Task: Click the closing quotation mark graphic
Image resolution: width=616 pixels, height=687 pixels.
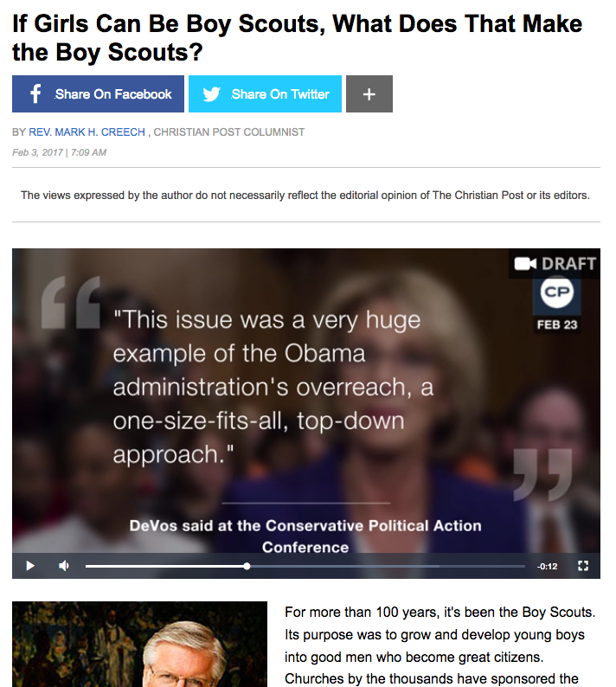Action: tap(542, 474)
